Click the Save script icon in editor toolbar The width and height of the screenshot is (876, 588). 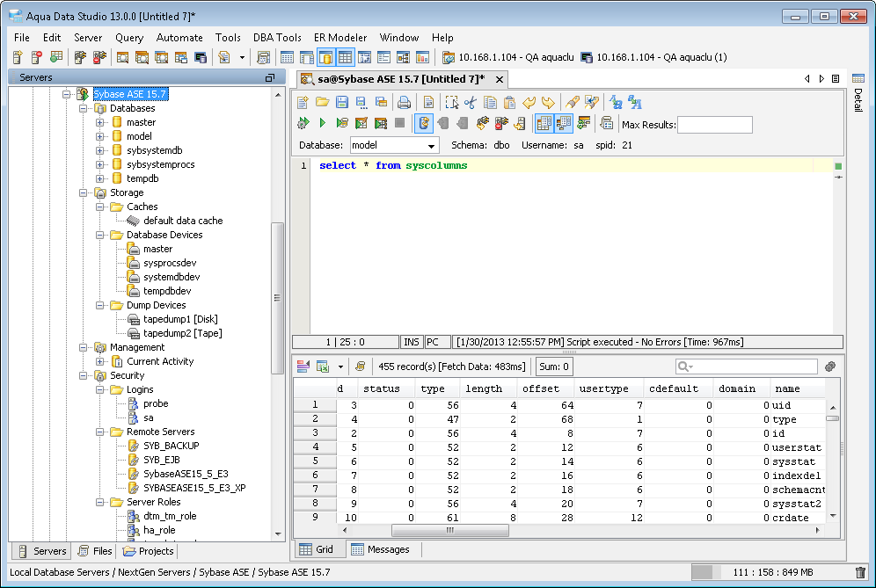pos(341,102)
